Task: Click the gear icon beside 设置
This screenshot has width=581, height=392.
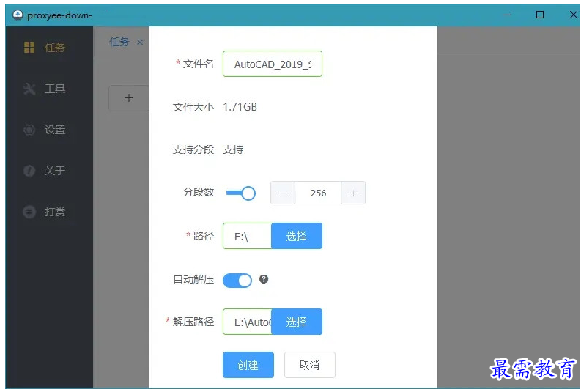Action: tap(29, 130)
